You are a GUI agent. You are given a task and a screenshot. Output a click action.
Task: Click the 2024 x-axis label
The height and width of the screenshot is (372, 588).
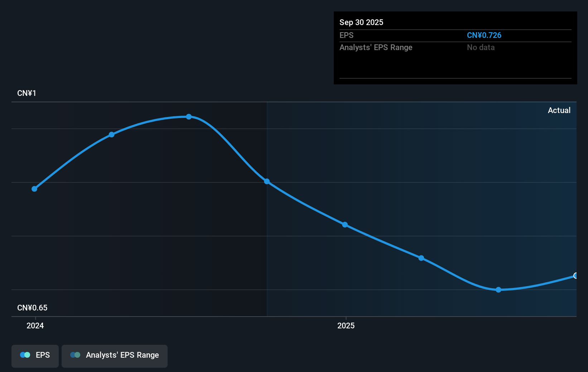(x=35, y=325)
